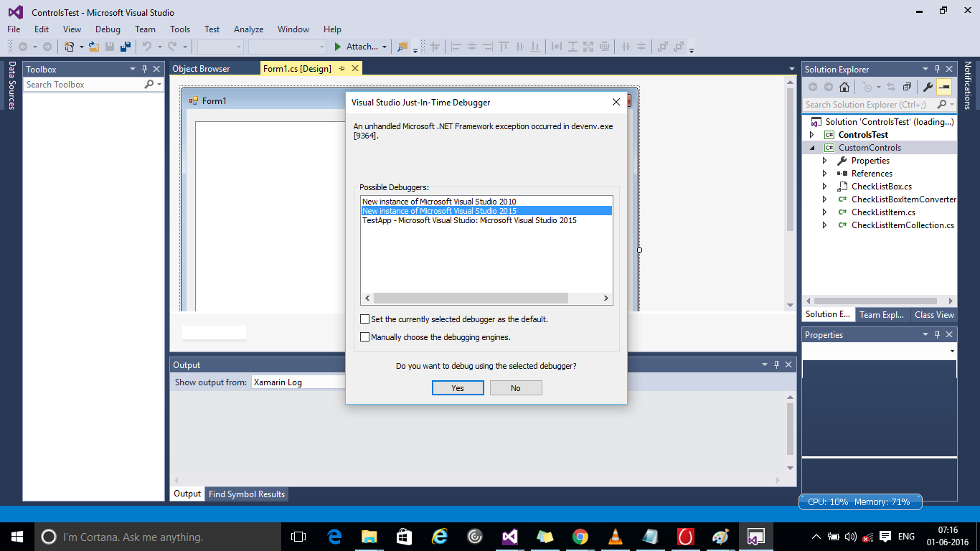Screen dimensions: 980x551
Task: Click the Windows Start button
Action: 17,537
